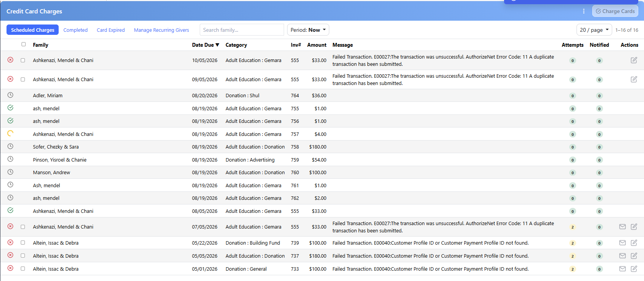Check the Ashkenazi 09/05/2026 row checkbox

[x=23, y=80]
